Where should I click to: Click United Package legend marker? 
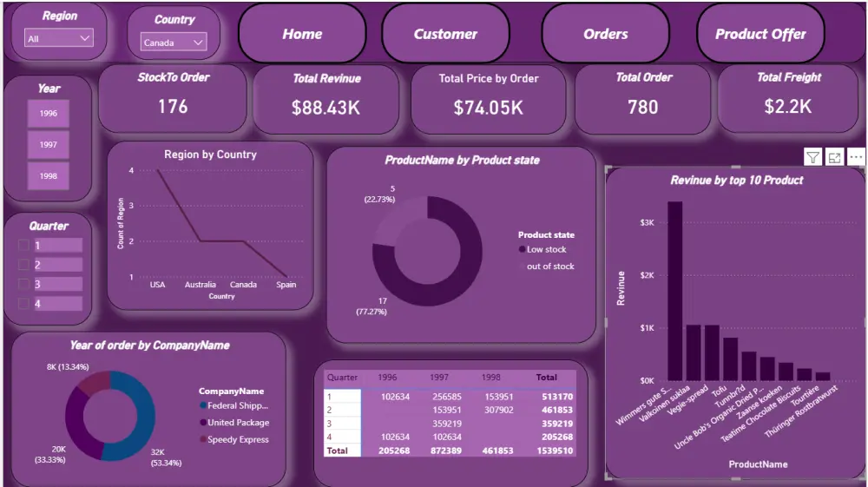[203, 422]
